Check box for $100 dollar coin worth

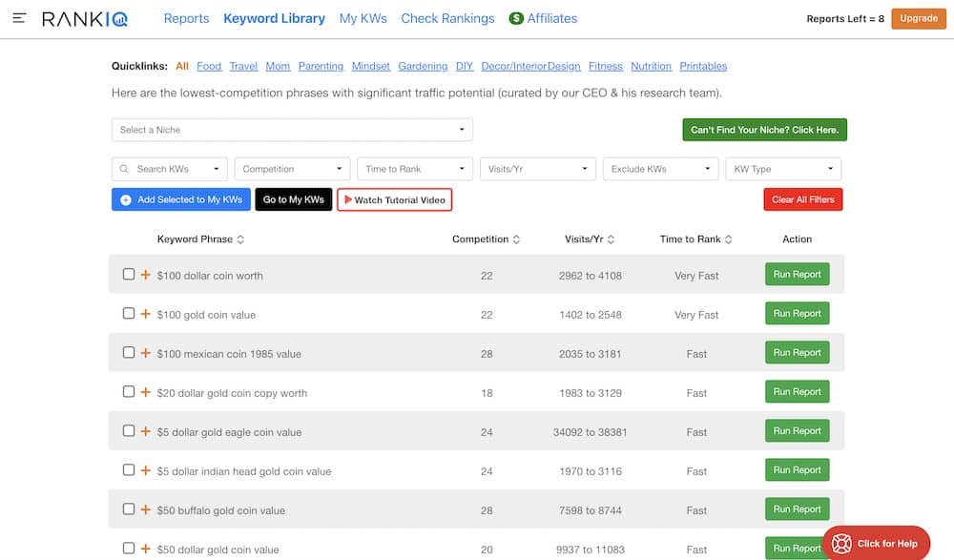pyautogui.click(x=129, y=274)
